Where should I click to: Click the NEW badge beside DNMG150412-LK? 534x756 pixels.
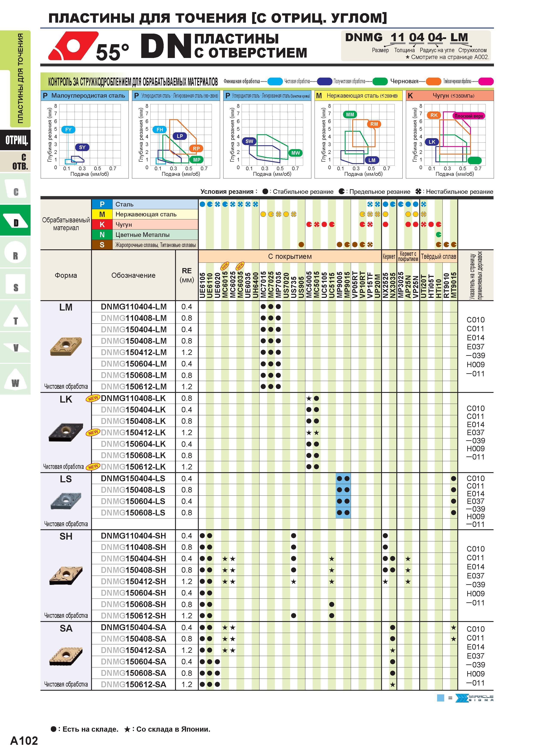tap(93, 433)
